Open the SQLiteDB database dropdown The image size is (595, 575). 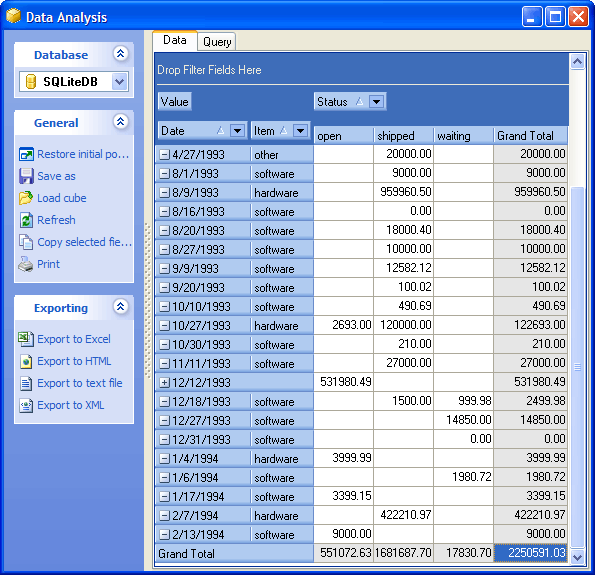[x=120, y=82]
